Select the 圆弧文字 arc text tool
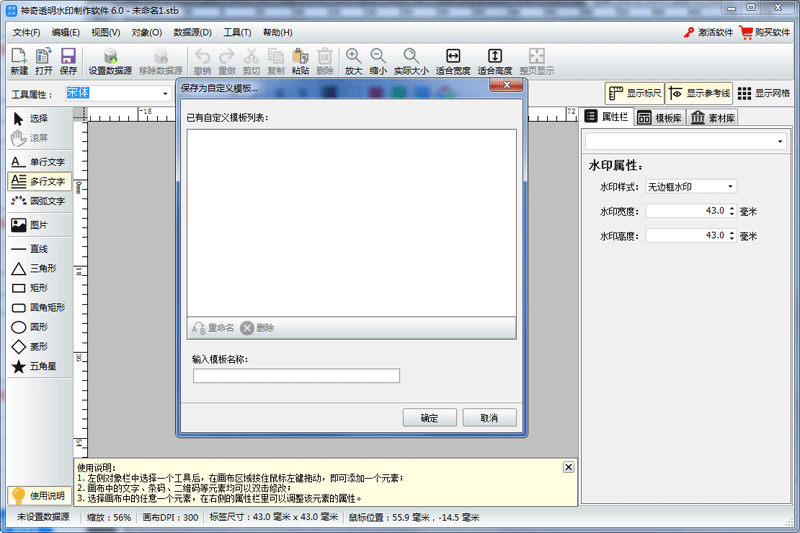800x533 pixels. [x=39, y=200]
